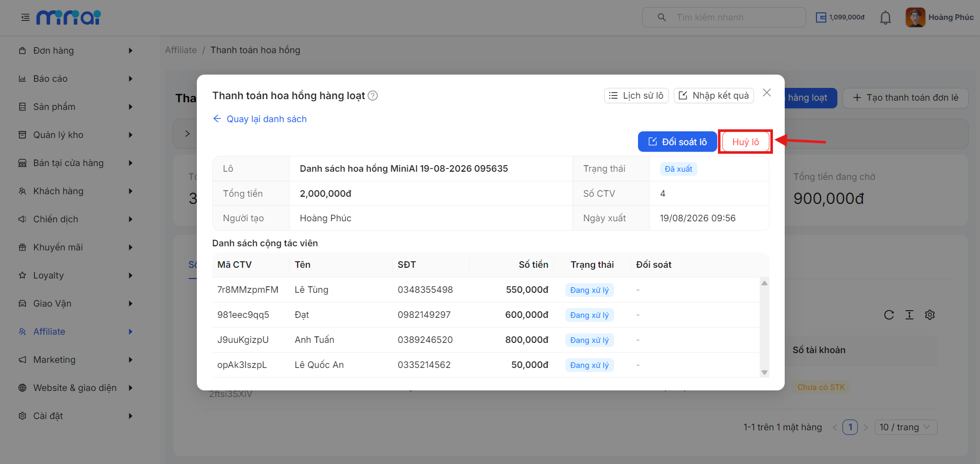
Task: Click the Quản lý kho icon
Action: [x=22, y=135]
